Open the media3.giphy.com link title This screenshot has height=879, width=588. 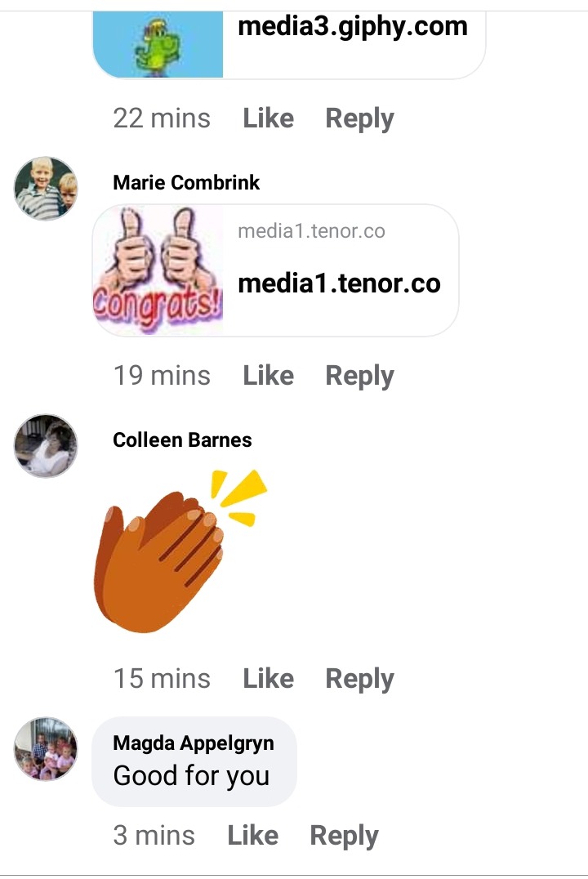tap(353, 27)
